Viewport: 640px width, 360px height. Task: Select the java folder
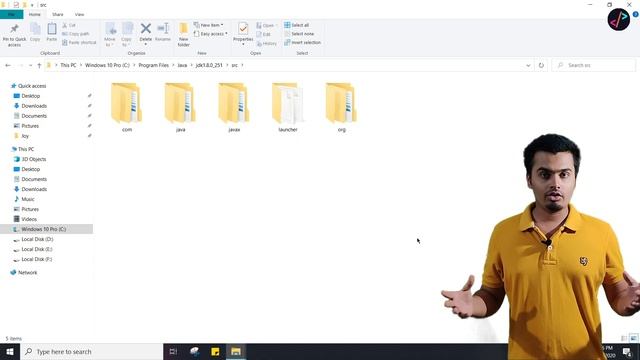(x=180, y=107)
